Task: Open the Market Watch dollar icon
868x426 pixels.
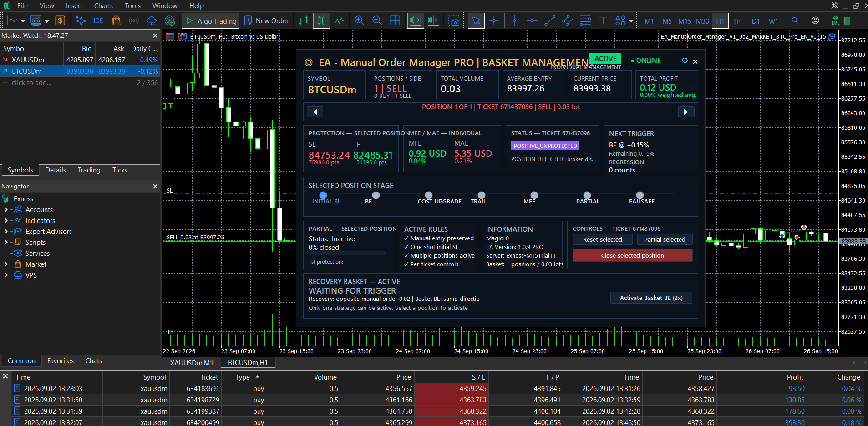Action: 60,21
